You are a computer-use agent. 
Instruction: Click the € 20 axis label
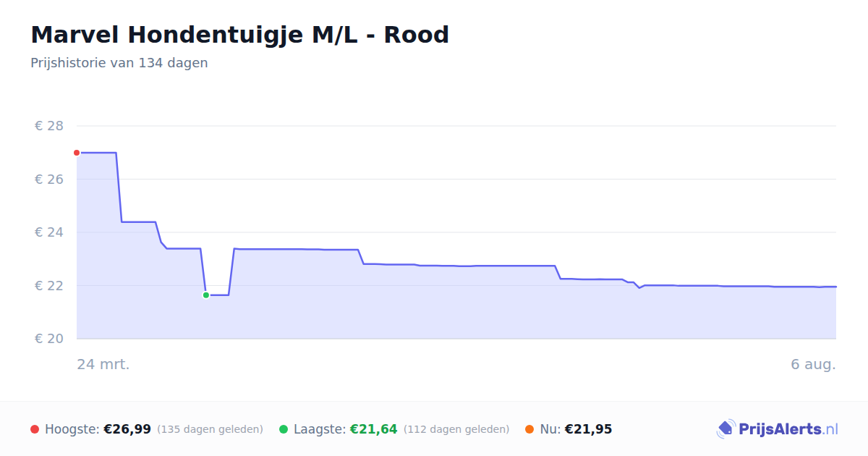(x=49, y=339)
